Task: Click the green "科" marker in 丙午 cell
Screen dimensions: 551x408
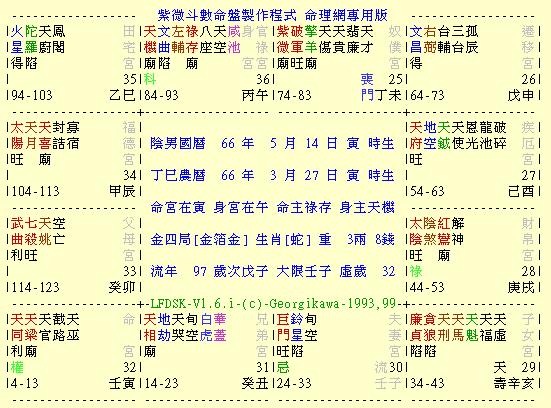Action: click(150, 79)
